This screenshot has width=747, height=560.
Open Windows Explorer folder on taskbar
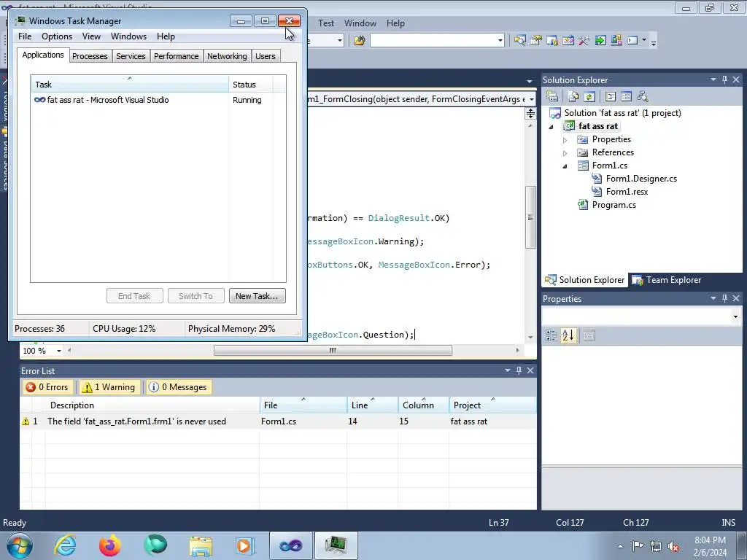tap(201, 545)
